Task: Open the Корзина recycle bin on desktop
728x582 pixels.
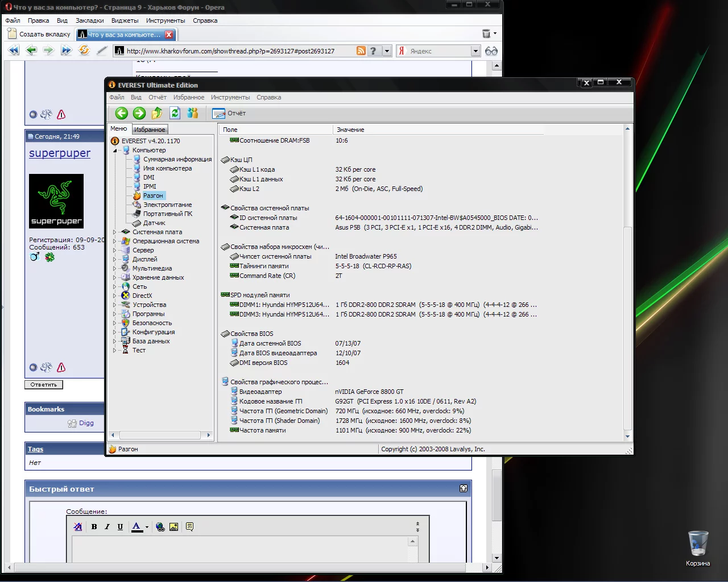Action: point(698,548)
